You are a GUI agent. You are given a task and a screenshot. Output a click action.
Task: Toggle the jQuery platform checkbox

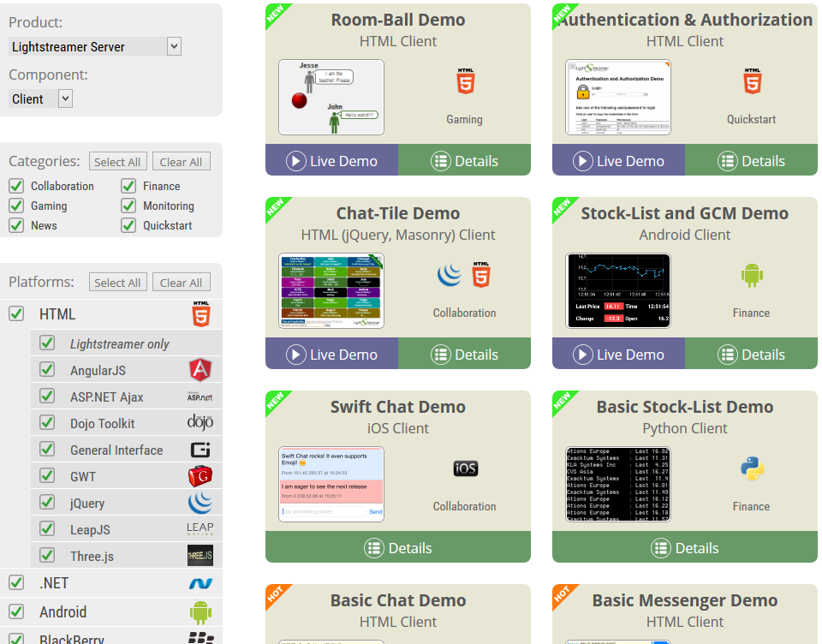[x=47, y=502]
